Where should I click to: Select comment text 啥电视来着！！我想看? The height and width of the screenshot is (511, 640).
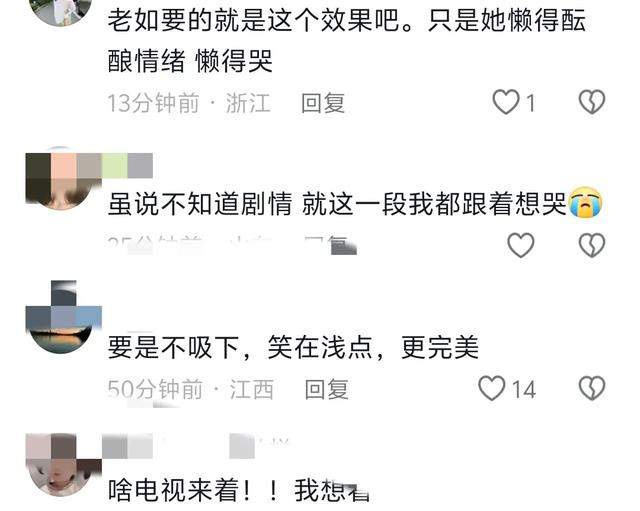(239, 490)
